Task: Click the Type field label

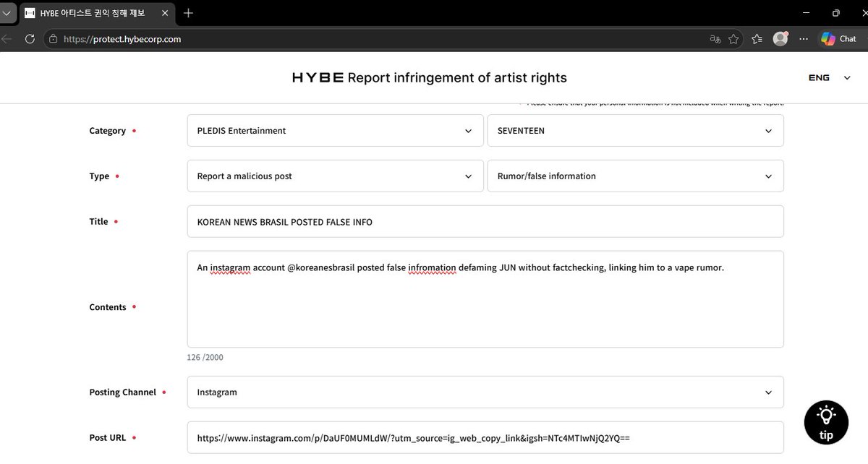Action: pyautogui.click(x=99, y=176)
